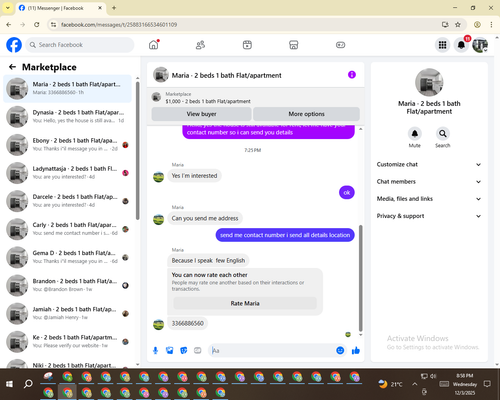Expand Privacy & support section
The width and height of the screenshot is (500, 400).
(429, 216)
